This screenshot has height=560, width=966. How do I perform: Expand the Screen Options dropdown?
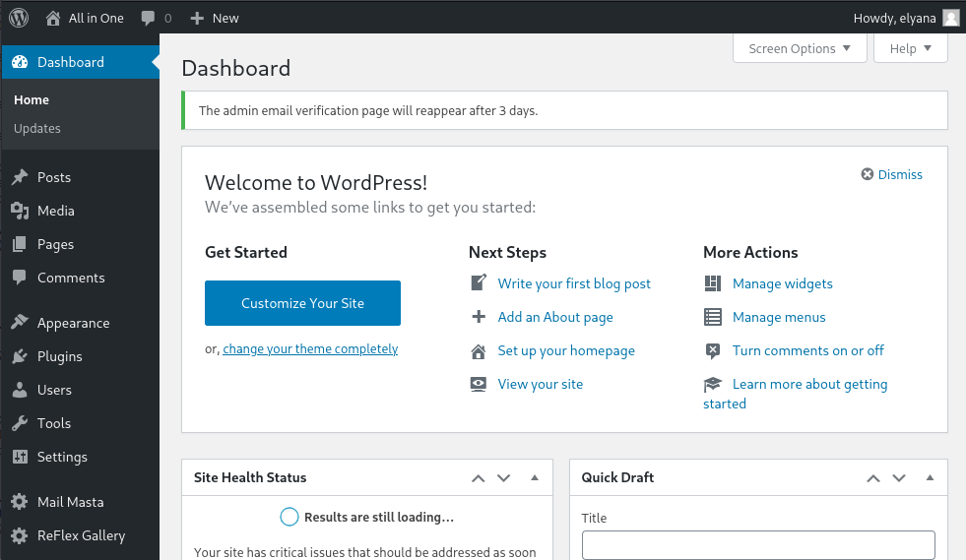point(800,48)
